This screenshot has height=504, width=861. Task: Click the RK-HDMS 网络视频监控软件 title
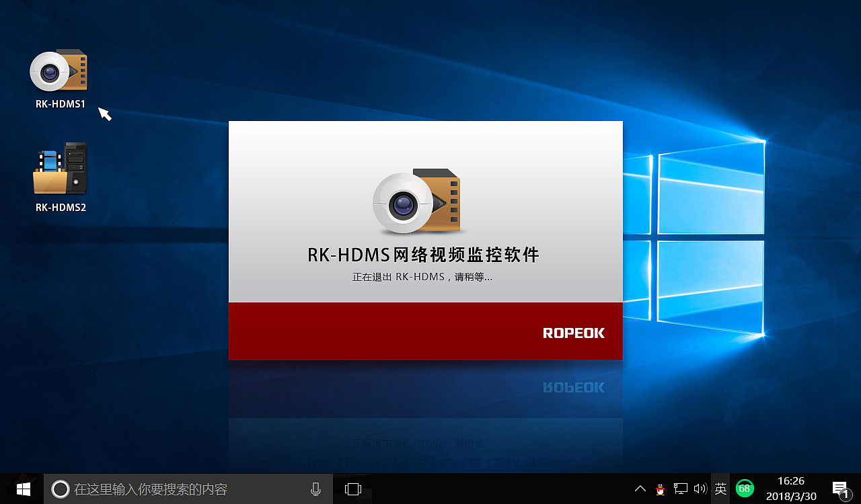tap(425, 255)
